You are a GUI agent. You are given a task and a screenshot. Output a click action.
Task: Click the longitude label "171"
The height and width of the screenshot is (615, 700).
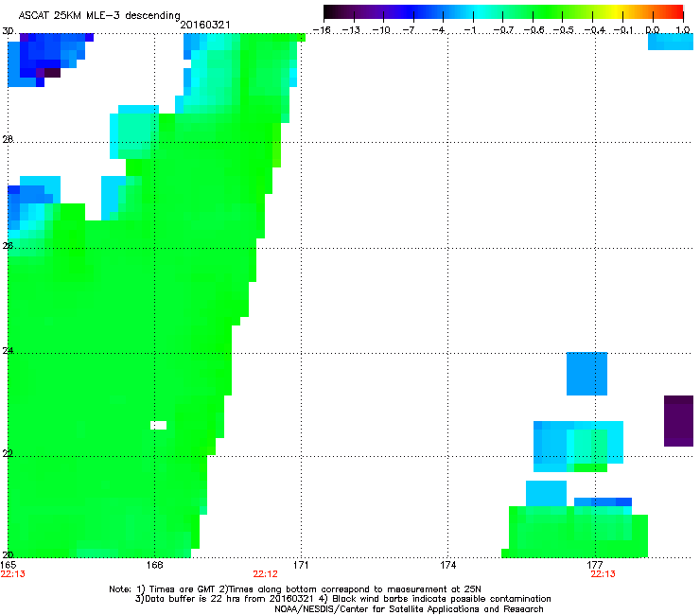(301, 565)
